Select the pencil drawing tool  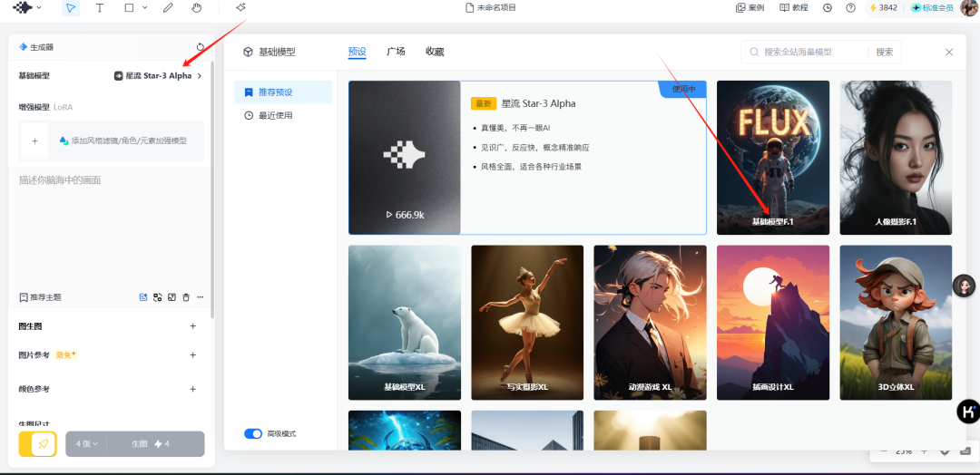click(x=168, y=8)
